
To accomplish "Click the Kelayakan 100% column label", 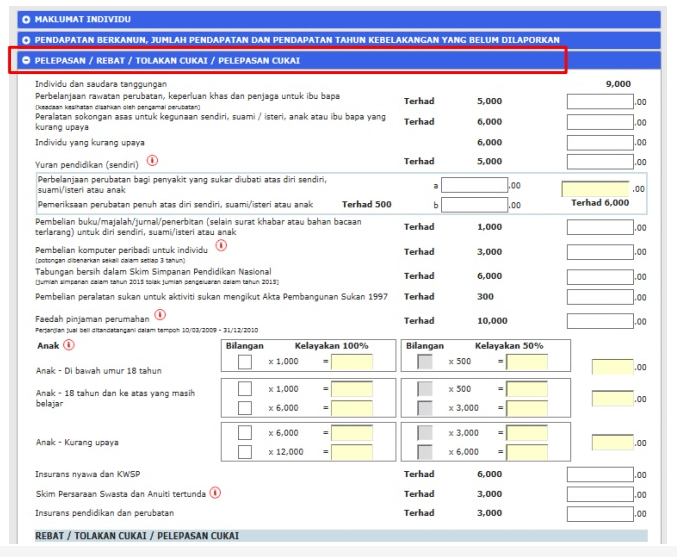I will (x=332, y=346).
